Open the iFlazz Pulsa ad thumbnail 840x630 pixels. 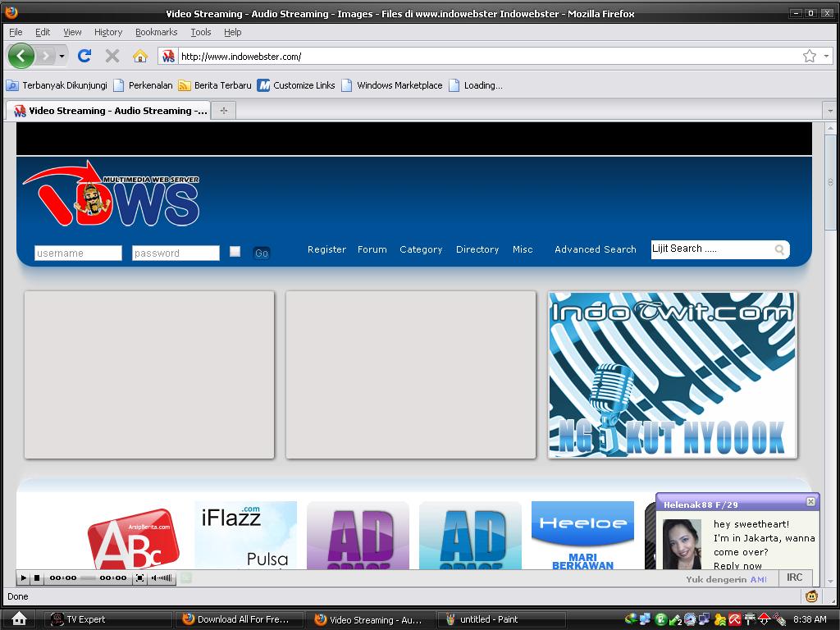pos(245,535)
